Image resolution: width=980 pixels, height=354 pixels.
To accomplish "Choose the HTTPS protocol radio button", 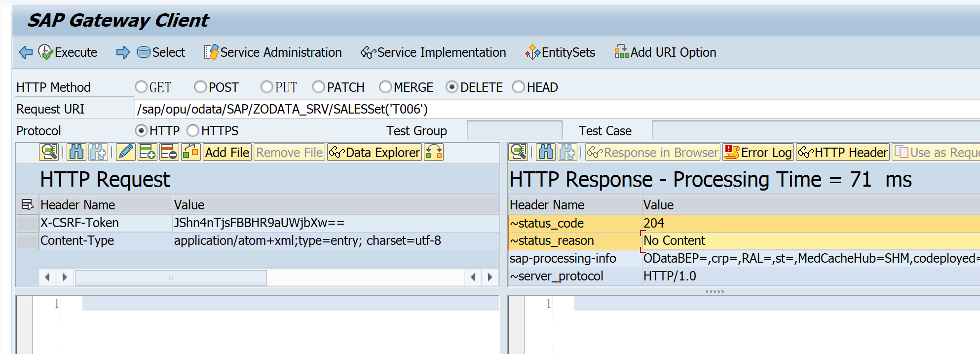I will click(193, 131).
